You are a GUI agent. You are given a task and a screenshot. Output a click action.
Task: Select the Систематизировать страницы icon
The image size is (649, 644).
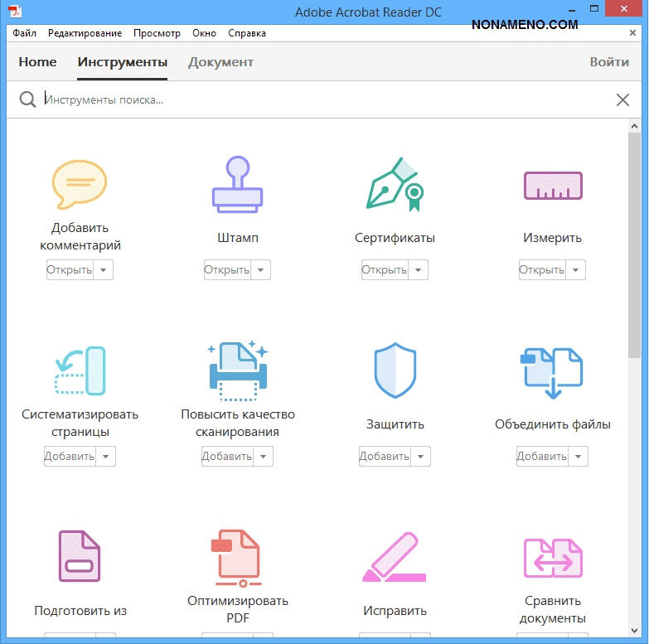[80, 370]
